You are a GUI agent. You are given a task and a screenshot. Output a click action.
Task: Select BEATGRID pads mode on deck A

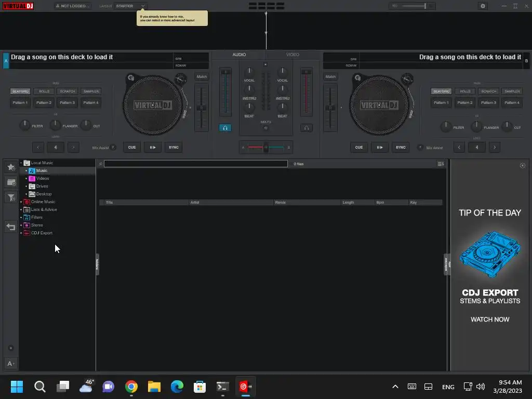click(20, 91)
